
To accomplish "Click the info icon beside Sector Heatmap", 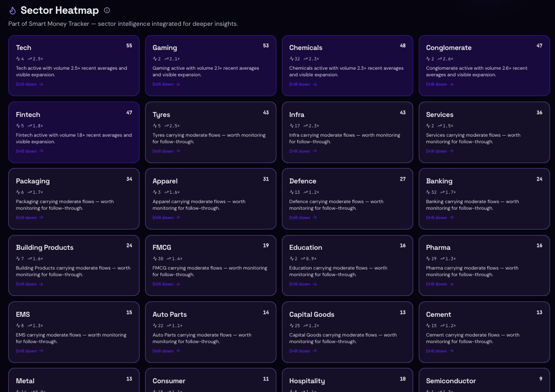I will pos(107,10).
